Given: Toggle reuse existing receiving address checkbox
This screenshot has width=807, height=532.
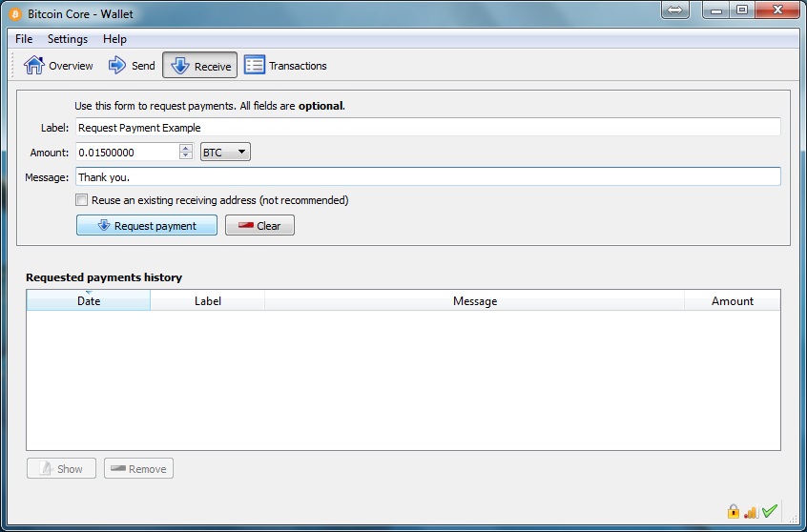Looking at the screenshot, I should pos(81,199).
